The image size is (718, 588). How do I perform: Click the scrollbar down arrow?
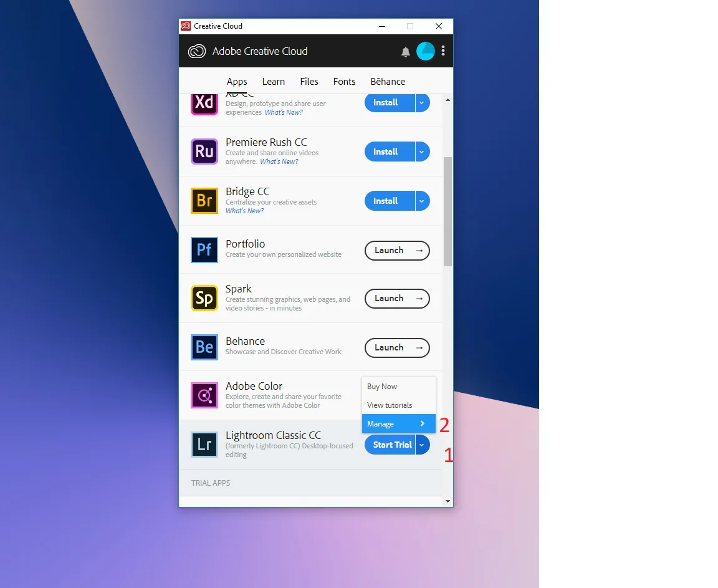[448, 501]
